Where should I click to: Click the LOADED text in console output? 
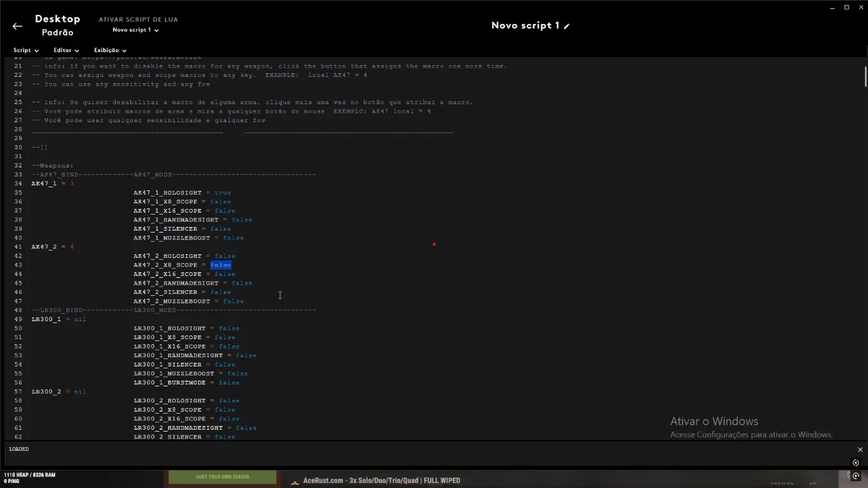click(19, 450)
